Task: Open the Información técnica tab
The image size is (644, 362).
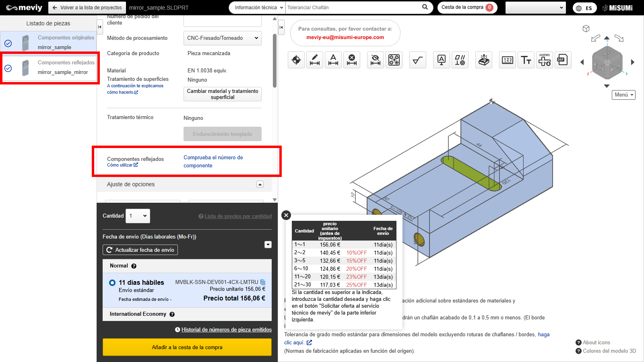Action: point(256,8)
